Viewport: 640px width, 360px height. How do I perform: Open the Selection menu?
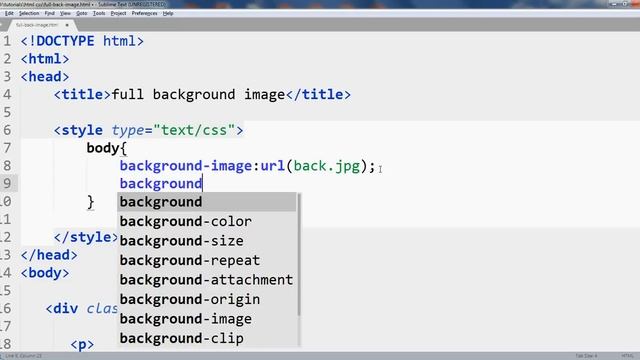(29, 13)
